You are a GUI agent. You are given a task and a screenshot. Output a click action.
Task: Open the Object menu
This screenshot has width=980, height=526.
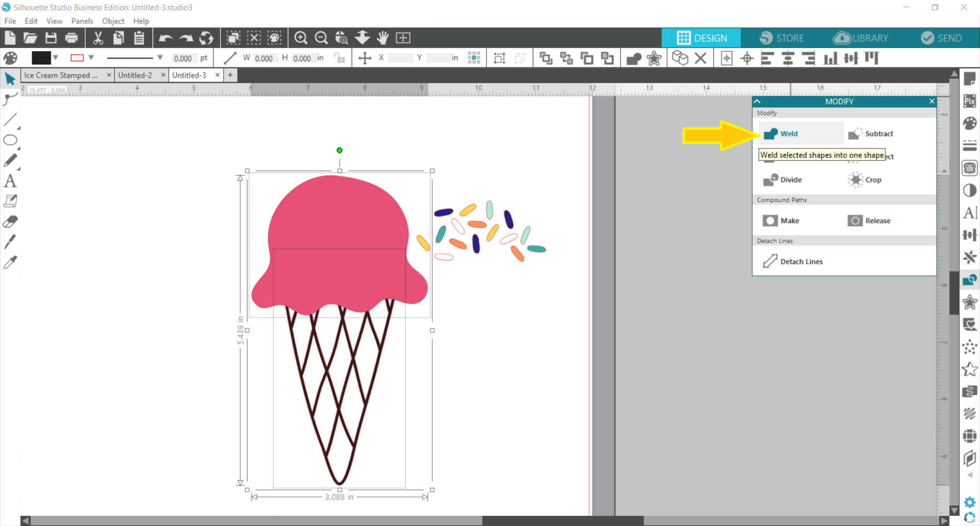(x=113, y=21)
